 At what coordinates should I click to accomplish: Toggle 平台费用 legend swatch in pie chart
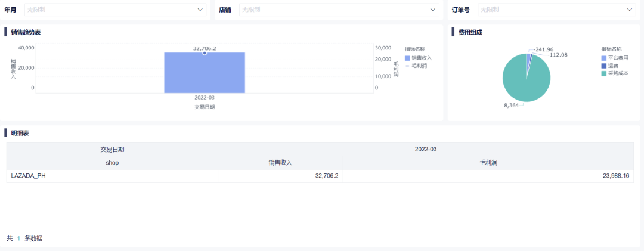pos(603,58)
